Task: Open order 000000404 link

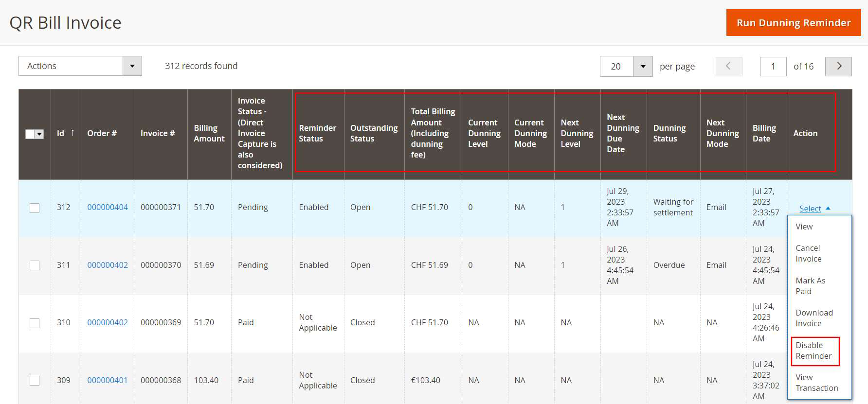Action: 108,207
